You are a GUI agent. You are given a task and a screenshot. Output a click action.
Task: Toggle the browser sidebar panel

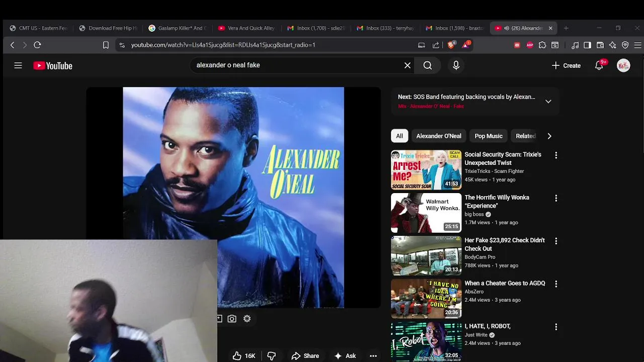click(587, 45)
